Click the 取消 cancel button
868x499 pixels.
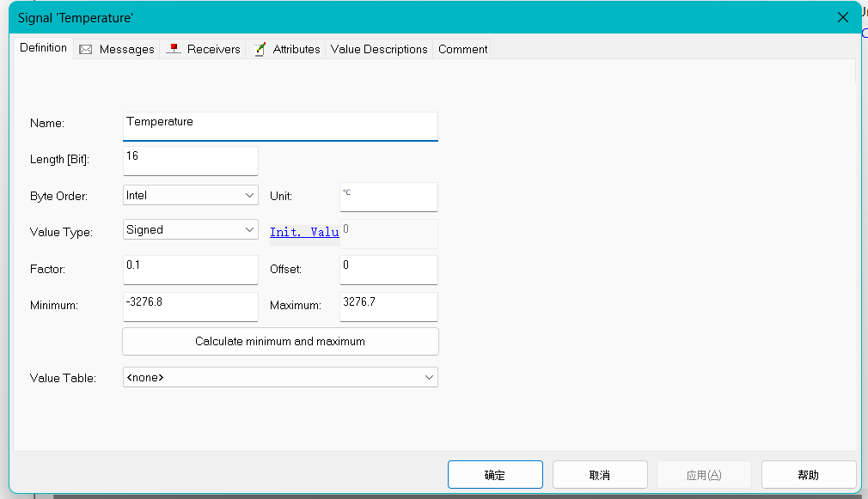coord(600,474)
